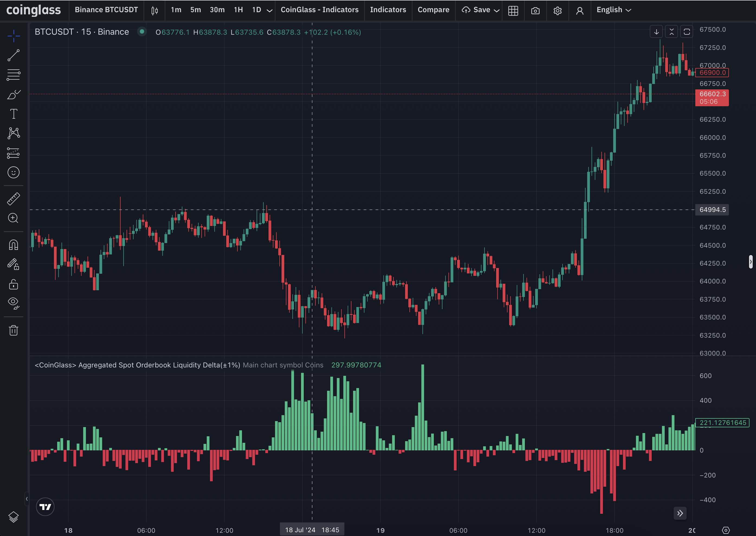Expand the timeframe dropdown next to 1D
The image size is (756, 536).
click(270, 10)
